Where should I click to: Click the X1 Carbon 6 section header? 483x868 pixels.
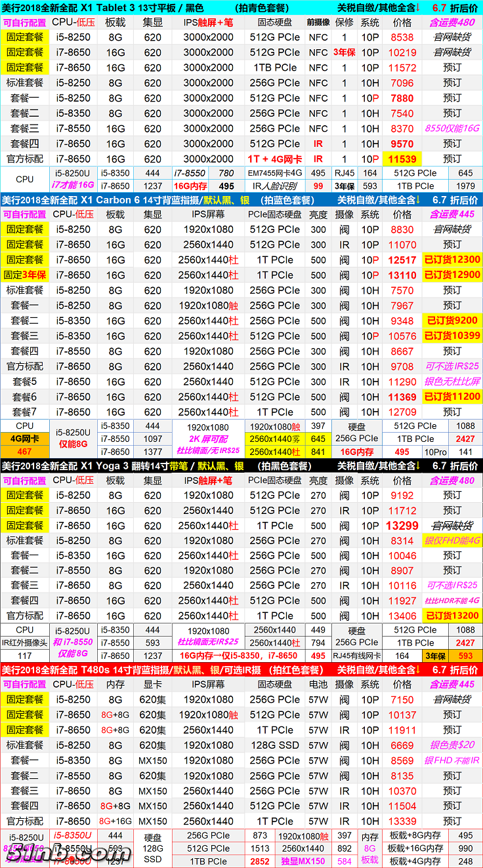pos(241,200)
